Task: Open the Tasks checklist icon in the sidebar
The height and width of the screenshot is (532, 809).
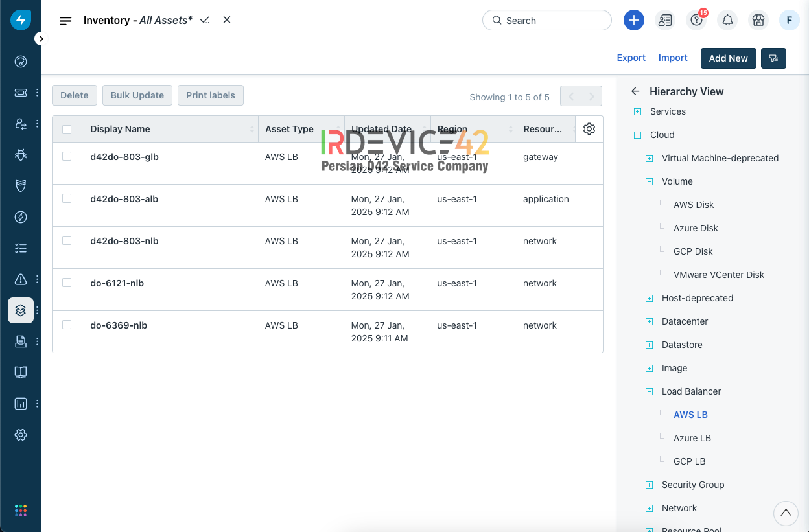Action: pos(21,248)
